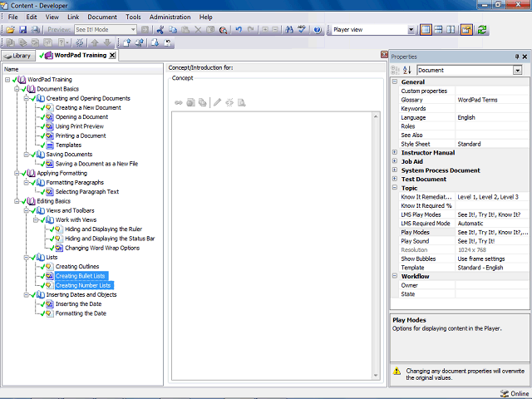The height and width of the screenshot is (399, 532).
Task: Select Saving a Document as a New File
Action: (x=96, y=164)
